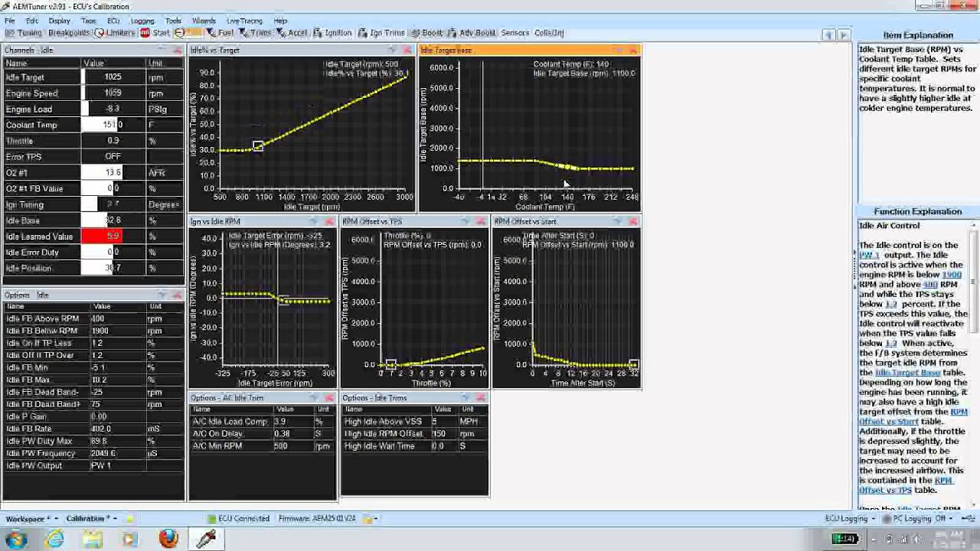Follow the RPM Offset vs TPS link
The width and height of the screenshot is (980, 551).
(906, 485)
